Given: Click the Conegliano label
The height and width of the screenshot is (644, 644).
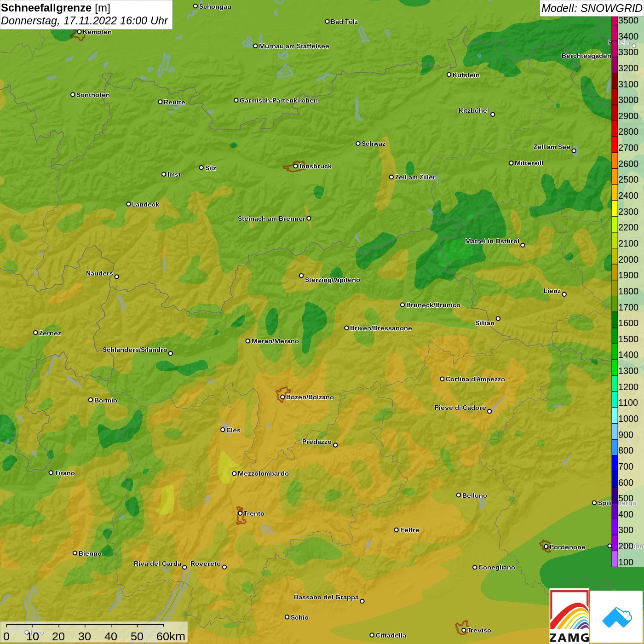Looking at the screenshot, I should pos(497,567).
